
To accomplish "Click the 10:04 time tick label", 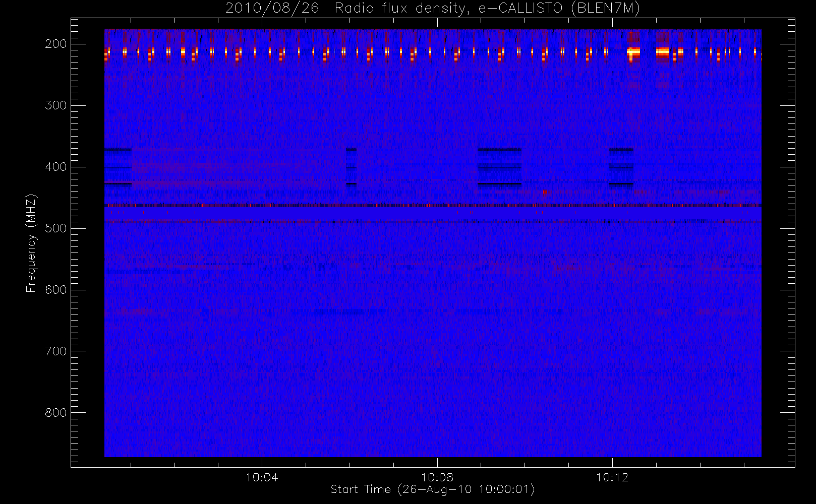I will [x=262, y=477].
